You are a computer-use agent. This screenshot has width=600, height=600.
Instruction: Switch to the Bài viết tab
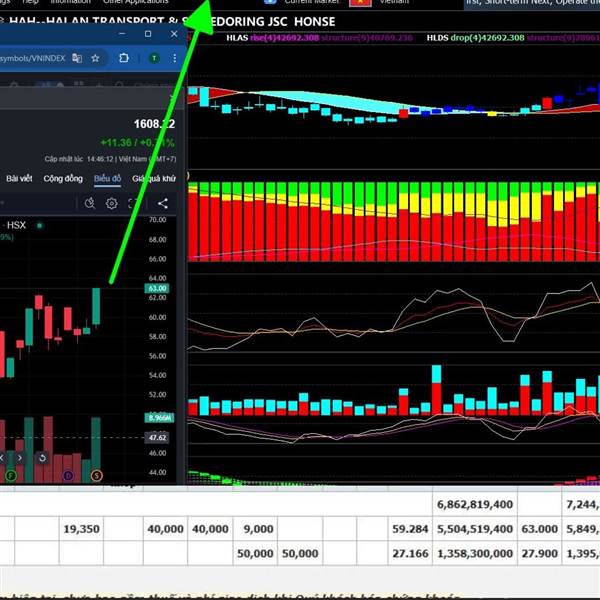click(19, 178)
